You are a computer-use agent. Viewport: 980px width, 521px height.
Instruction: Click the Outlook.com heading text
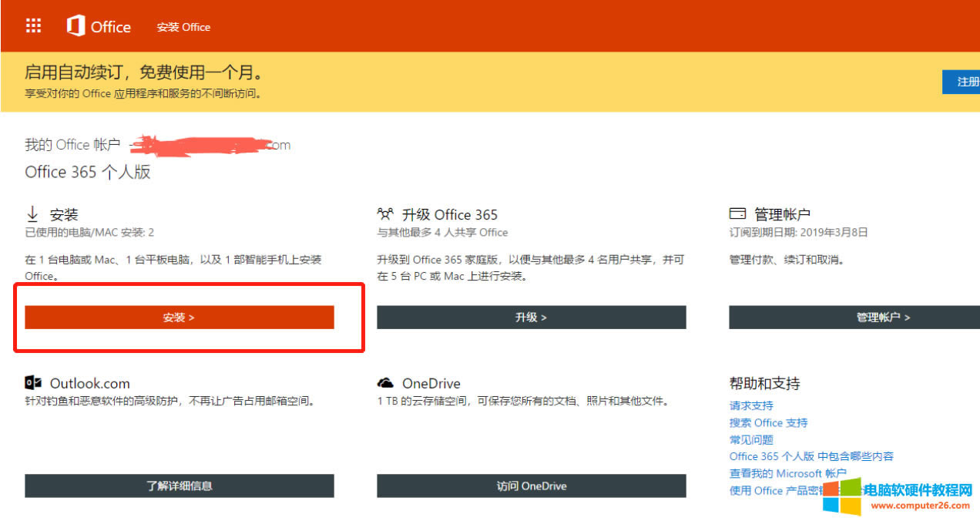90,383
